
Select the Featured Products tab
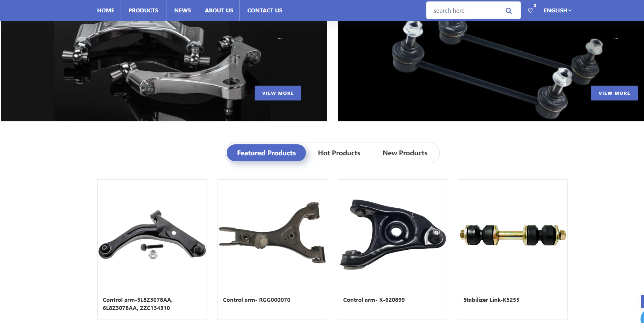click(x=266, y=153)
